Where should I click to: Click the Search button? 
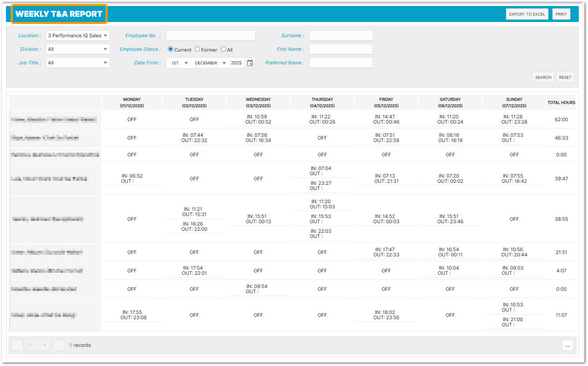pyautogui.click(x=543, y=77)
